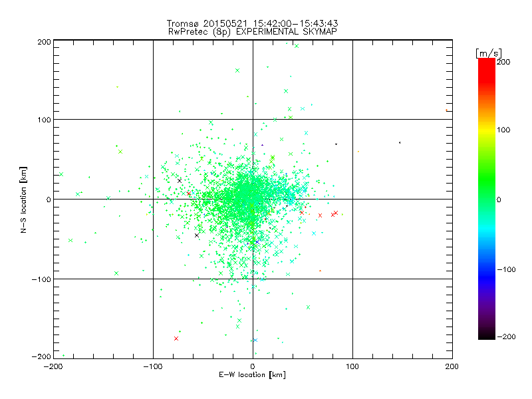Click the colorbar tick label '0'
The height and width of the screenshot is (399, 532).
(499, 200)
